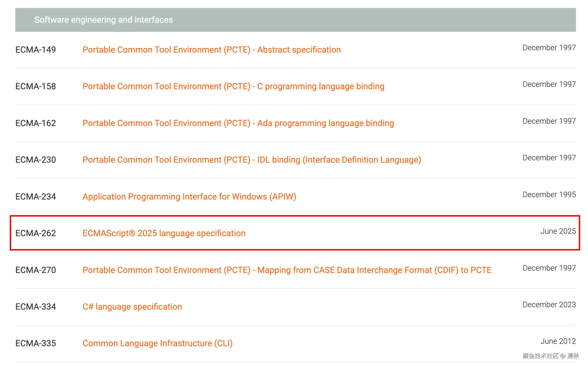
Task: Click the ECMA-270 standard number
Action: pos(35,270)
